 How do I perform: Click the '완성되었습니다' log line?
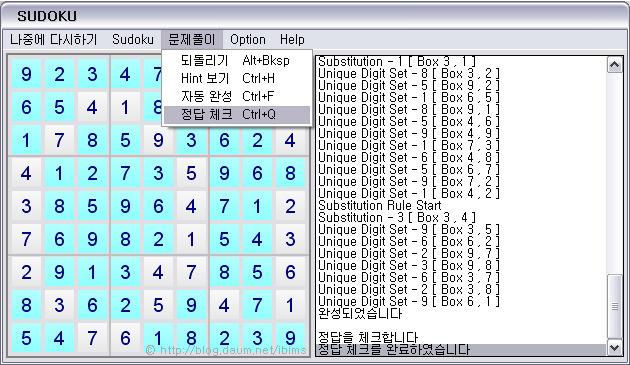pos(360,313)
